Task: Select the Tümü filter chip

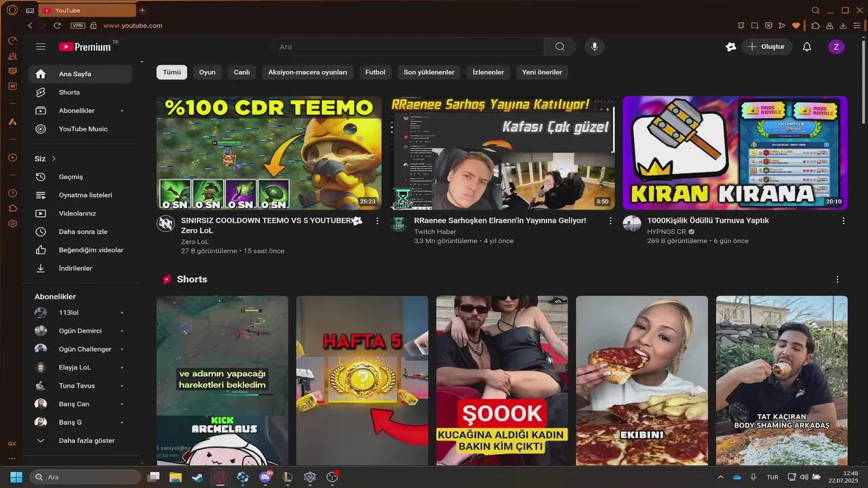Action: coord(172,72)
